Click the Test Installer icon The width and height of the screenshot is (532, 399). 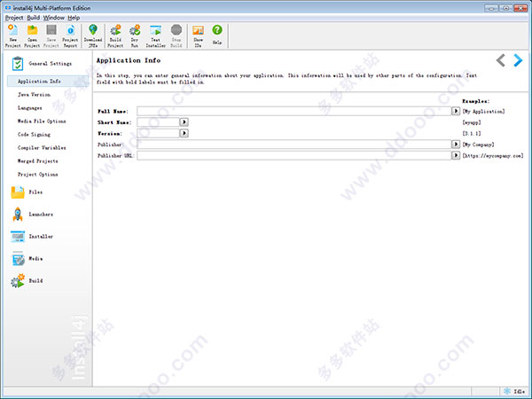pos(156,35)
